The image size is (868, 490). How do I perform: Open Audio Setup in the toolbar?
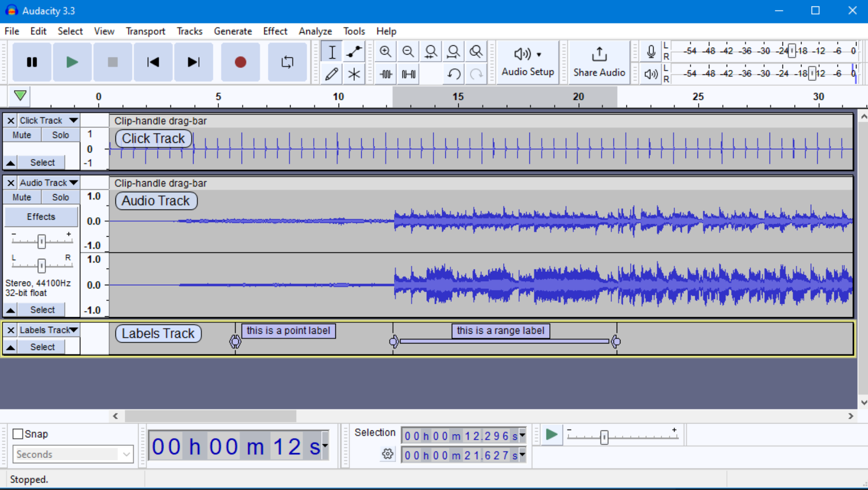(527, 62)
